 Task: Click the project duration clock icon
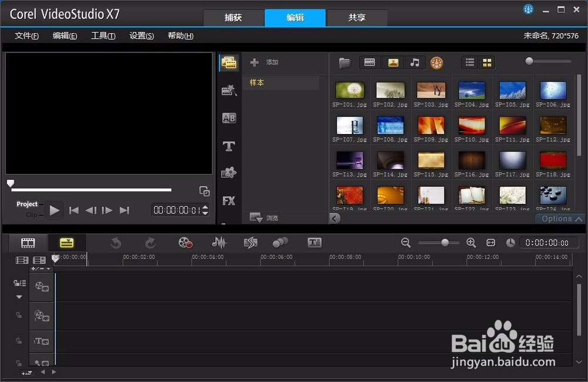(510, 243)
